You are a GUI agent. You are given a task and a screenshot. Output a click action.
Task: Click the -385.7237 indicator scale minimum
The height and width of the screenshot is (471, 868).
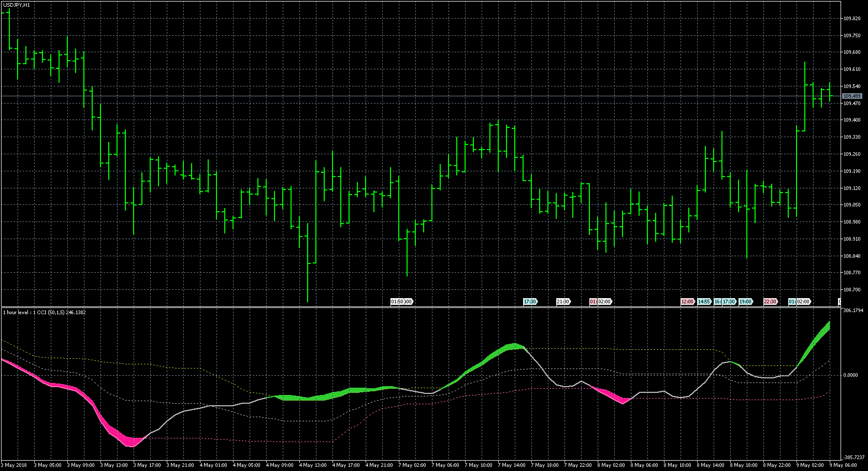tap(853, 458)
